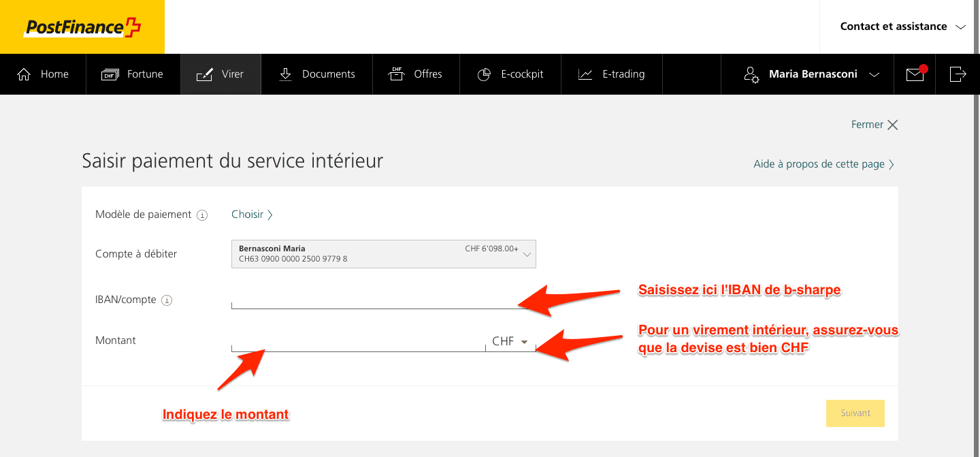Click the Fermer link text

click(867, 125)
